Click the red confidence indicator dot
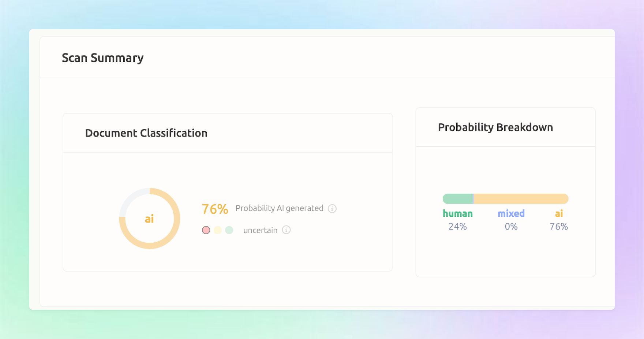The image size is (644, 339). tap(206, 230)
